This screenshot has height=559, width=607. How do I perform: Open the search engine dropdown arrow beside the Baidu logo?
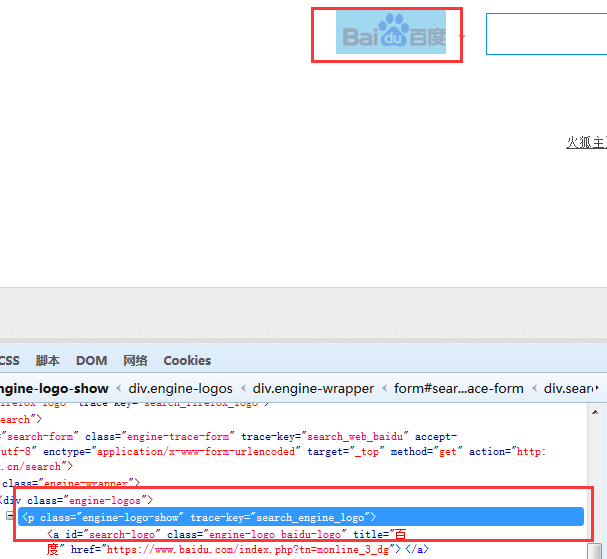coord(461,36)
